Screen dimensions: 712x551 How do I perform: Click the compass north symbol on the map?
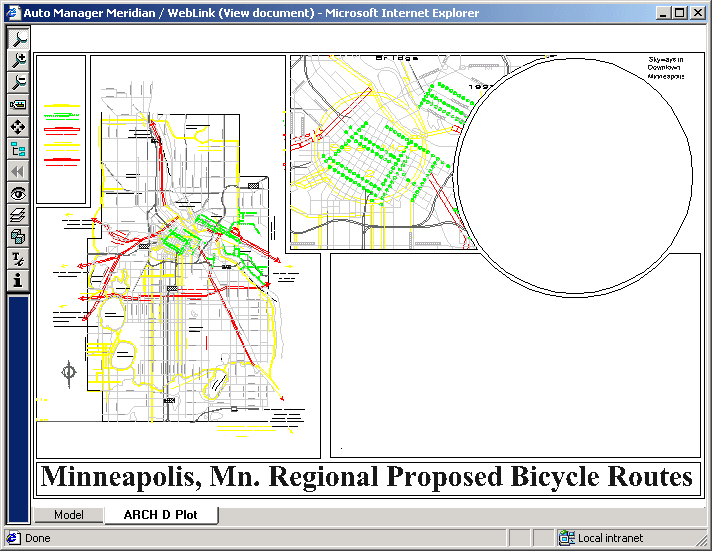[x=69, y=373]
